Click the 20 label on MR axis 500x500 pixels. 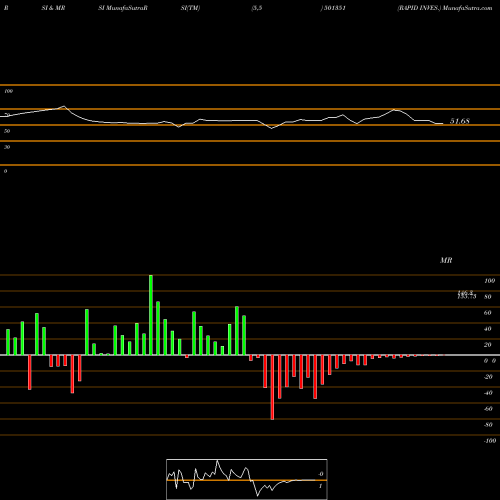coord(488,345)
